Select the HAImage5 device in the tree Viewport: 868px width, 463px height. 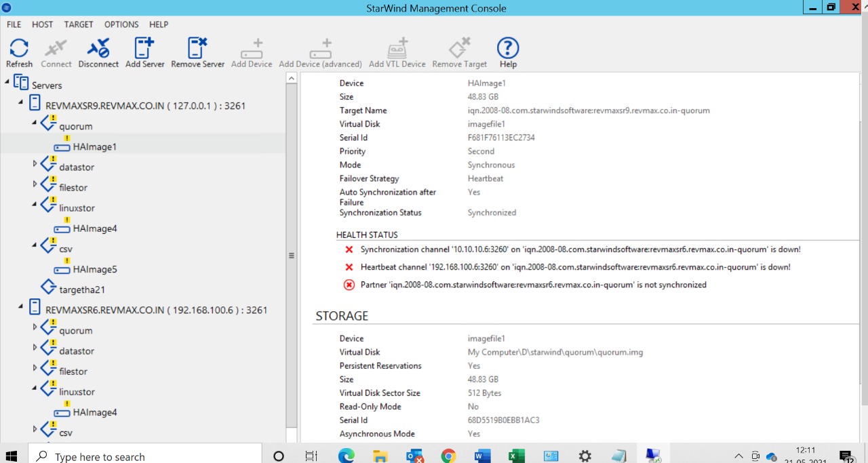coord(95,269)
